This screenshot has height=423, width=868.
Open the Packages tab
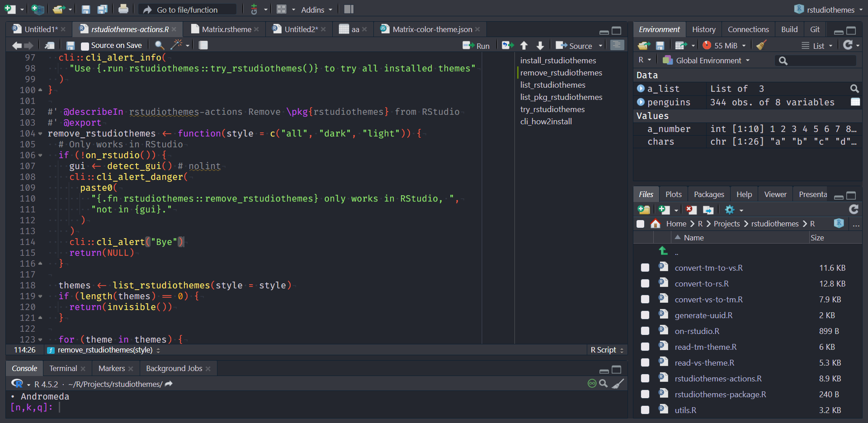708,194
